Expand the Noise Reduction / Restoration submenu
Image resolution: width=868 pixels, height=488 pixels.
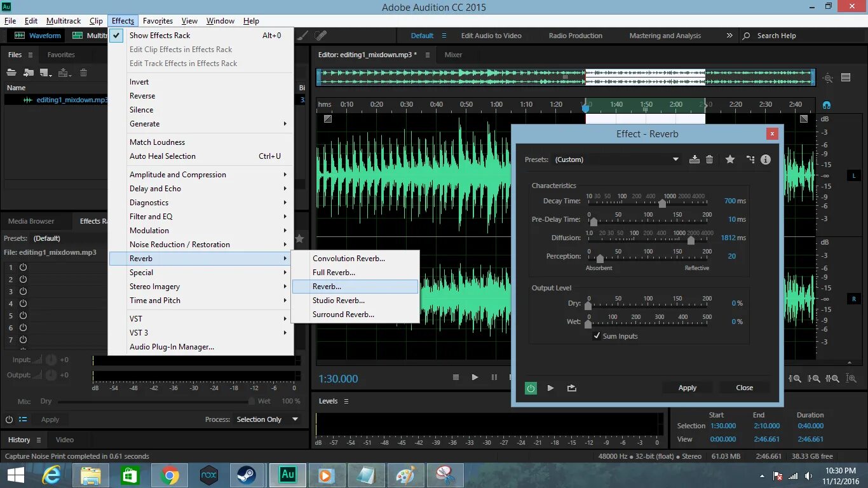[x=201, y=245]
